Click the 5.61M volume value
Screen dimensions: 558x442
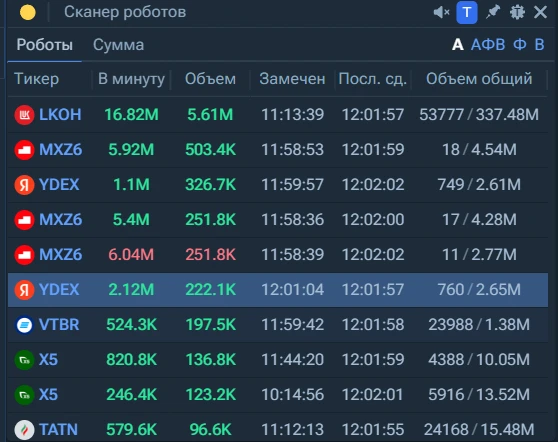click(210, 115)
